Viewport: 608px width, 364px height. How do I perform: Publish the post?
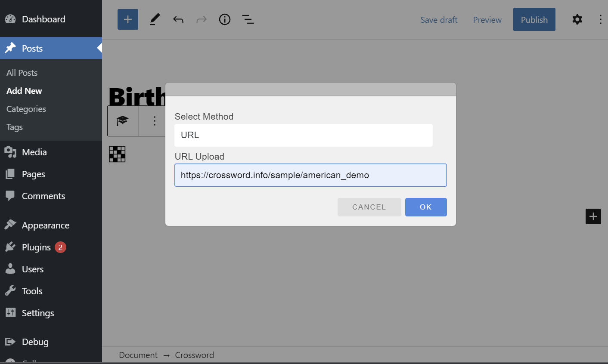tap(534, 19)
